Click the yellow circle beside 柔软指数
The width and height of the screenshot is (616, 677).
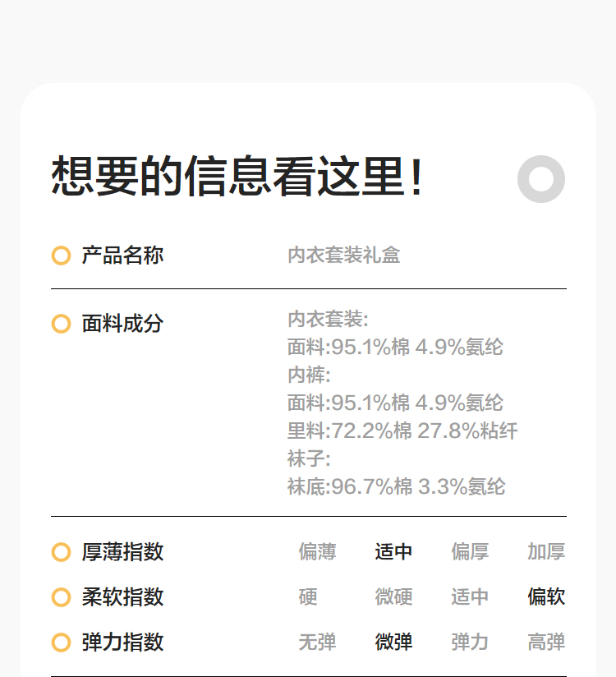tap(61, 597)
